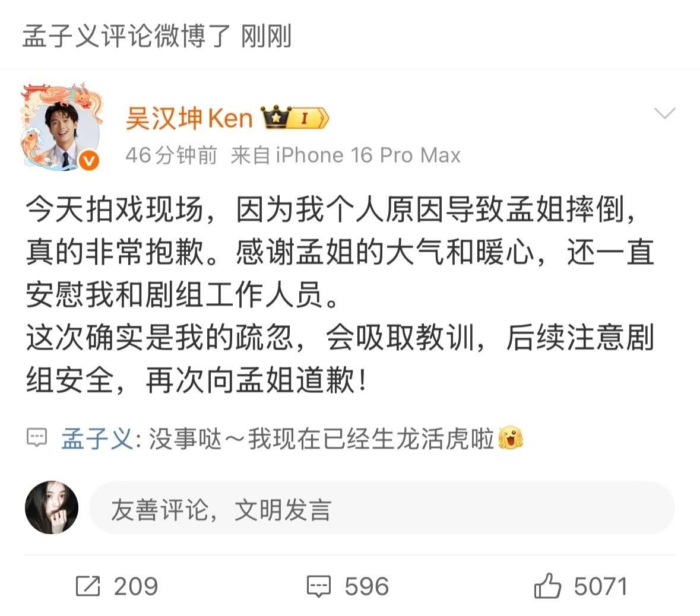Tap the laughing emoji in the comment
Image resolution: width=700 pixels, height=616 pixels.
point(510,438)
